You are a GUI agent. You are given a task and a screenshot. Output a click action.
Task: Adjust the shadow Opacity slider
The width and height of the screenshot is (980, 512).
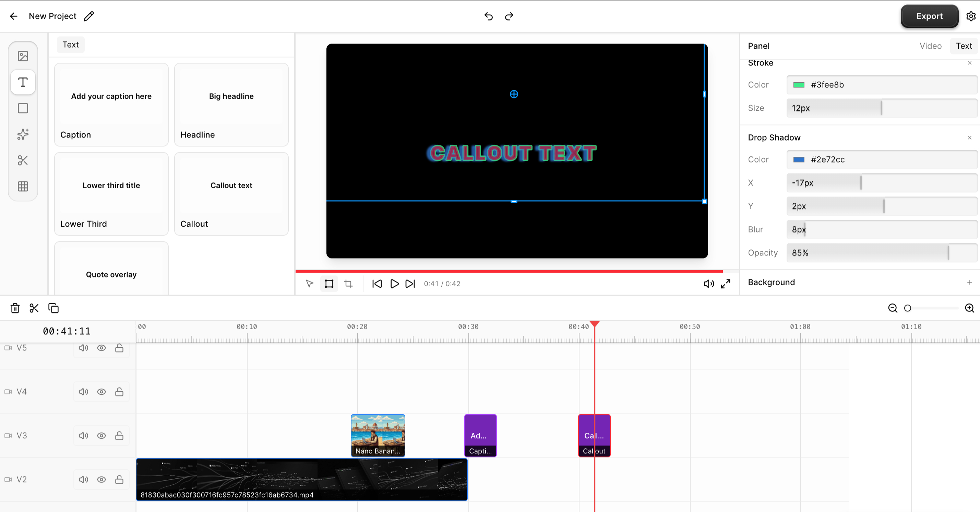882,253
